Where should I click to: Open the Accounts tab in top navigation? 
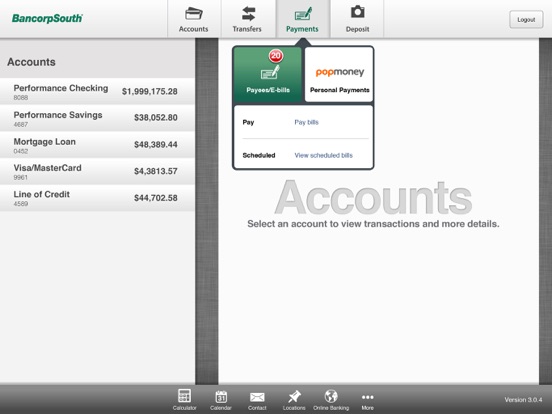click(x=194, y=19)
